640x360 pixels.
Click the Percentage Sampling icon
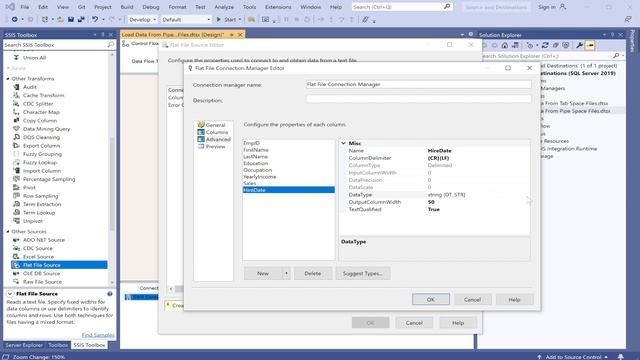click(x=16, y=179)
